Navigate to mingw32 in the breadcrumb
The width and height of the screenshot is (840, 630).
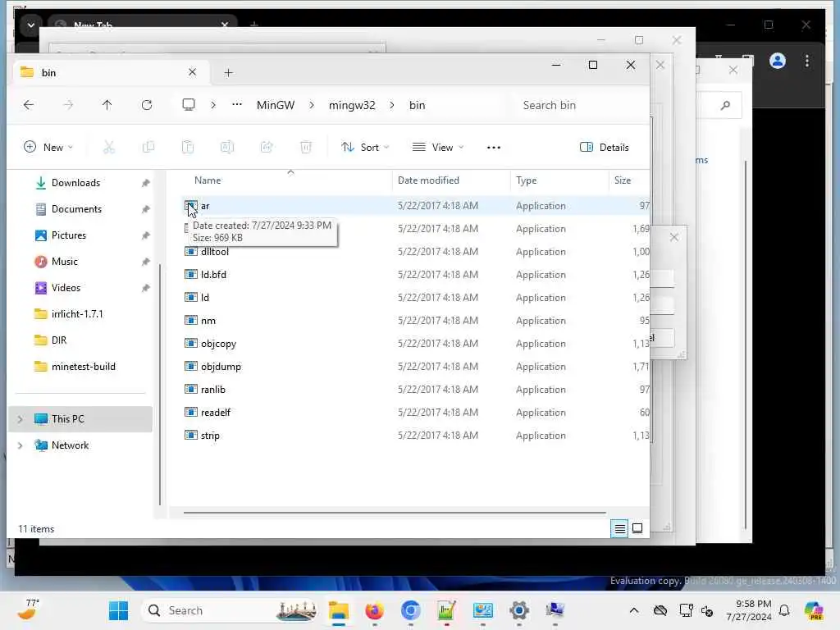[x=352, y=105]
